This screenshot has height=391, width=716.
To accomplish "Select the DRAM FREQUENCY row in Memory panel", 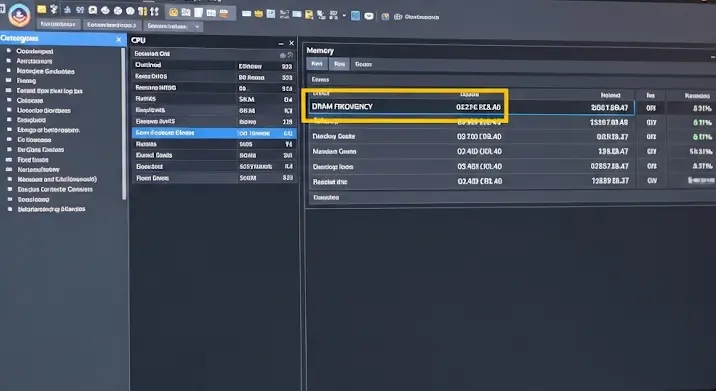I will click(x=471, y=107).
